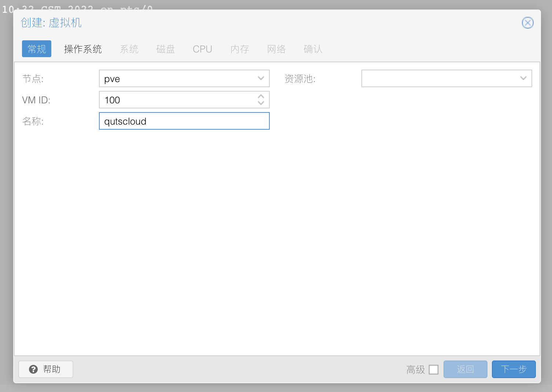Viewport: 552px width, 392px height.
Task: Enable the 高级 advanced checkbox
Action: click(x=434, y=370)
